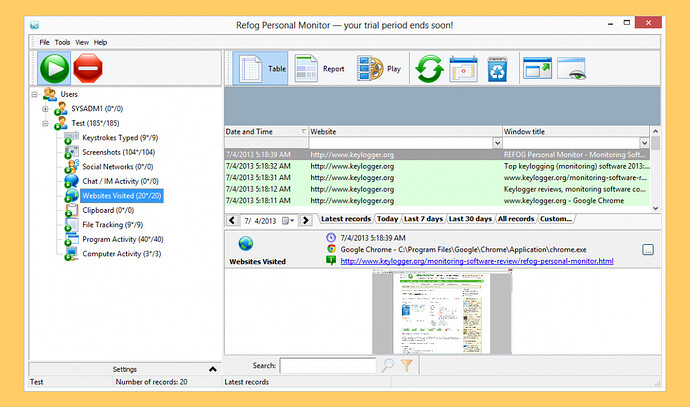Open the Tools menu
Viewport: 690px width, 407px height.
pos(62,42)
